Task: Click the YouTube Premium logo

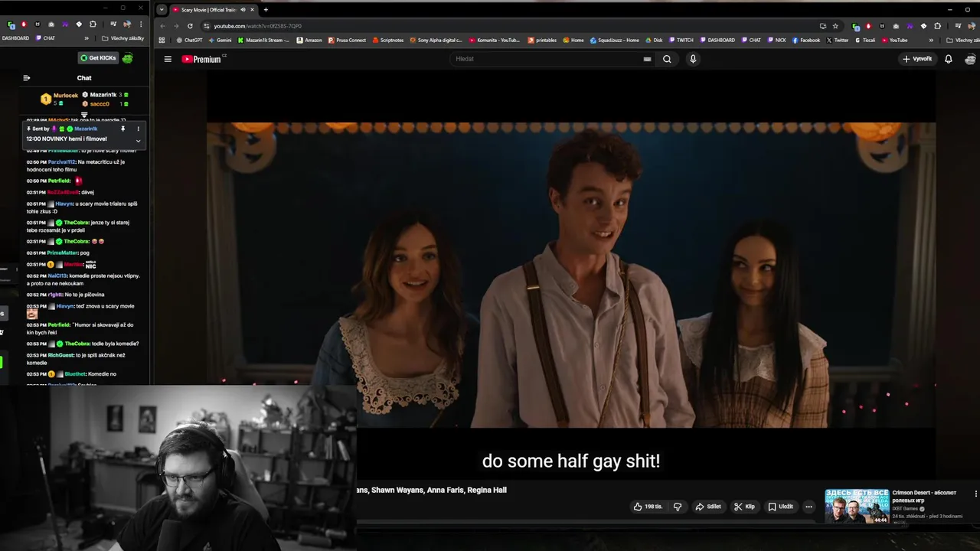Action: click(x=203, y=59)
